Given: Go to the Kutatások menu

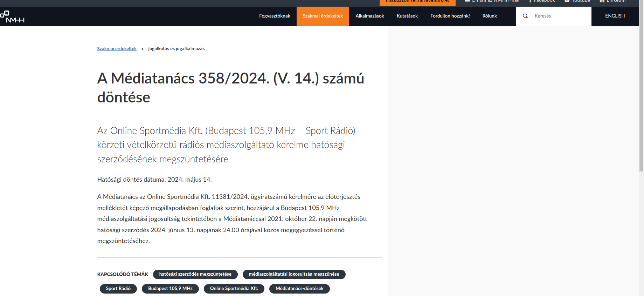Looking at the screenshot, I should (x=407, y=16).
